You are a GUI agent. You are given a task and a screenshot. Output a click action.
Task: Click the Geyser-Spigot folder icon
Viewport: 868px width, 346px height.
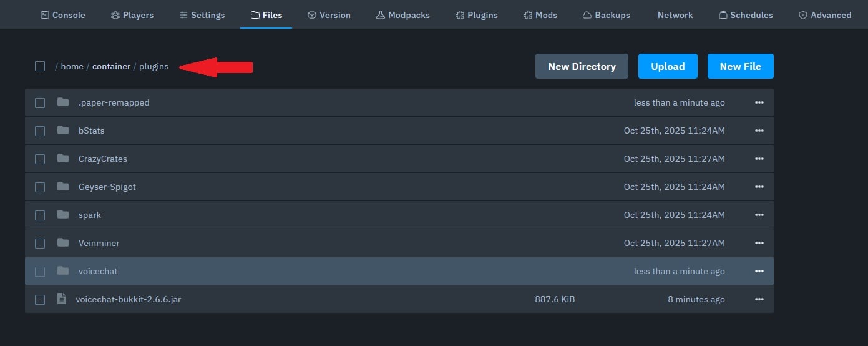pyautogui.click(x=63, y=187)
